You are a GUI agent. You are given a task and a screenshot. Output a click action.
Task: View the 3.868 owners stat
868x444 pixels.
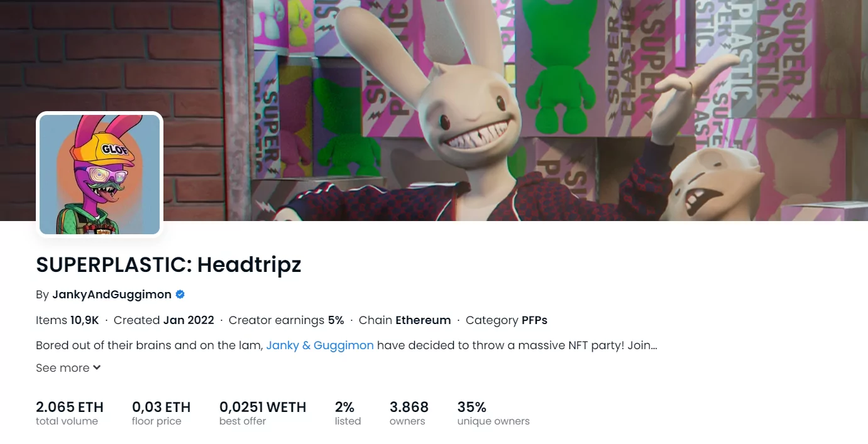pos(409,413)
